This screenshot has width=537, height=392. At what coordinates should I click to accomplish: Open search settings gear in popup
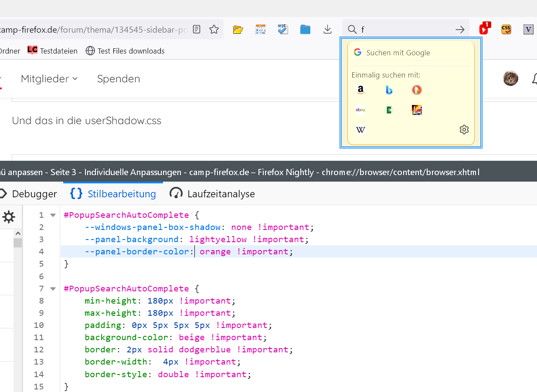[464, 130]
